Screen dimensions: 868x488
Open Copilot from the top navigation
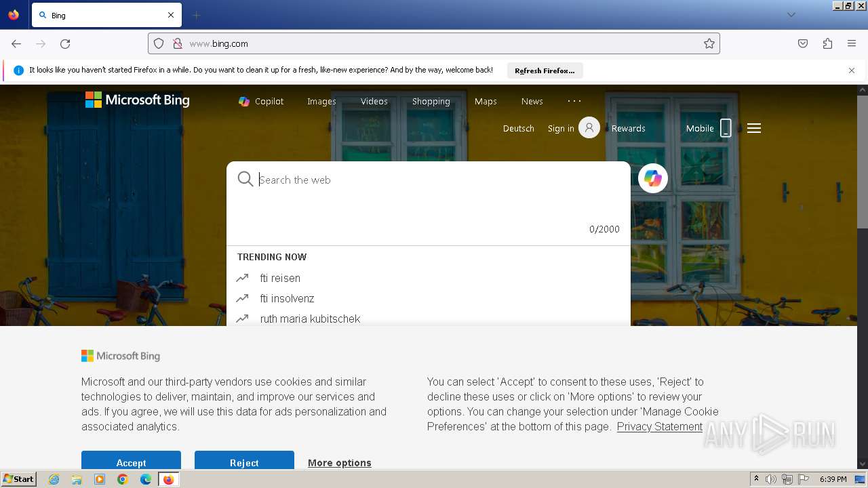click(261, 101)
